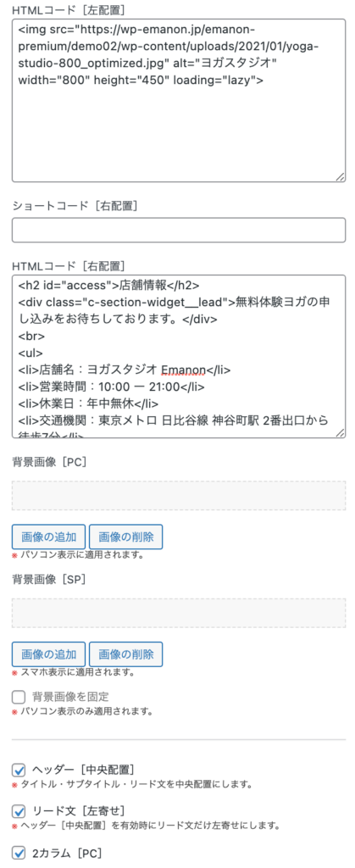The image size is (355, 868).
Task: Grab resize handle of right HTML code textarea
Action: coord(340,433)
